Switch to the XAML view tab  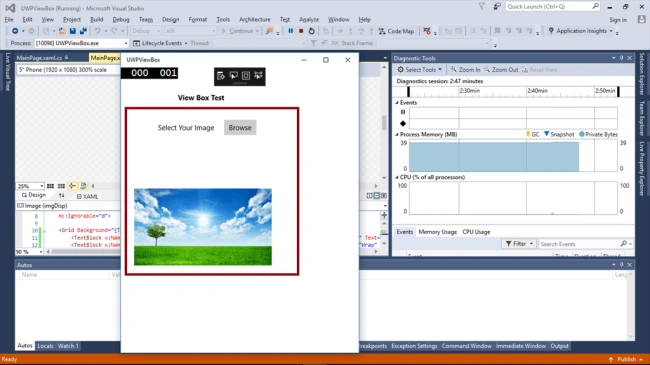tap(87, 197)
